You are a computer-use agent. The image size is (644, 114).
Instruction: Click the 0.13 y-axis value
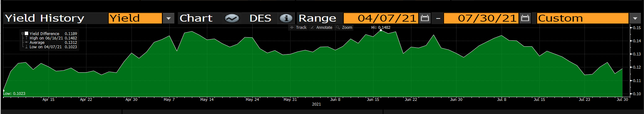[x=637, y=54]
